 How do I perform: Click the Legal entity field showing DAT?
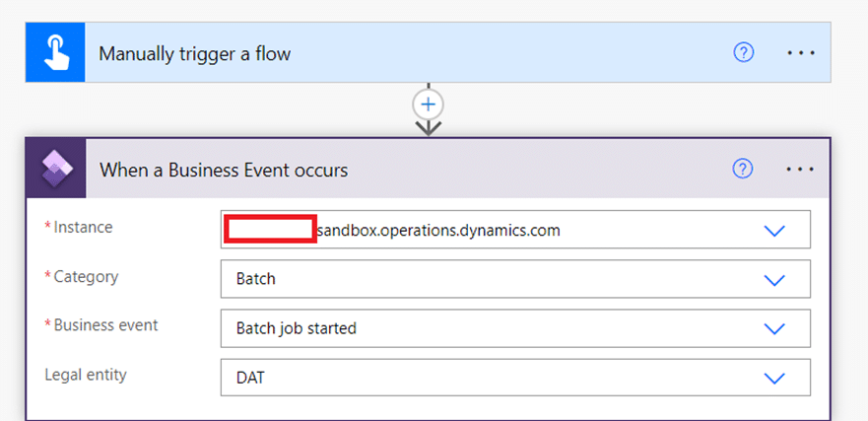pos(515,378)
